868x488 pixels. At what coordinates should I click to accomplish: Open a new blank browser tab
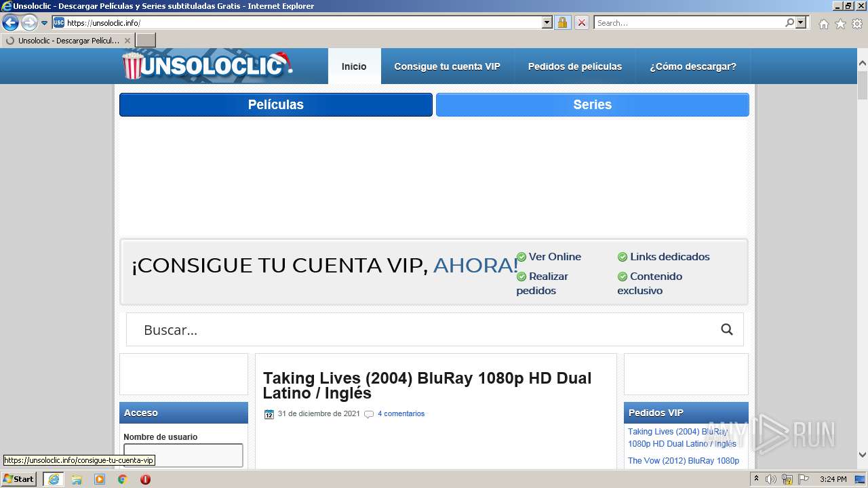point(146,41)
